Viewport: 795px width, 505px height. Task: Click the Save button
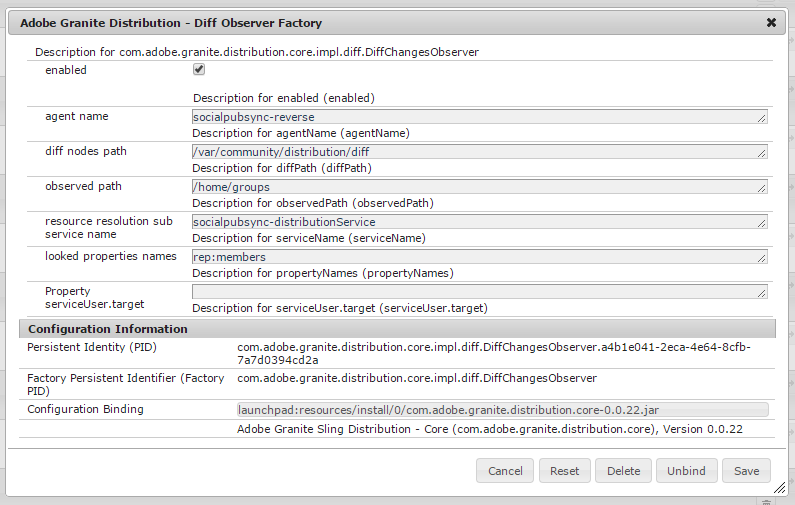(746, 471)
